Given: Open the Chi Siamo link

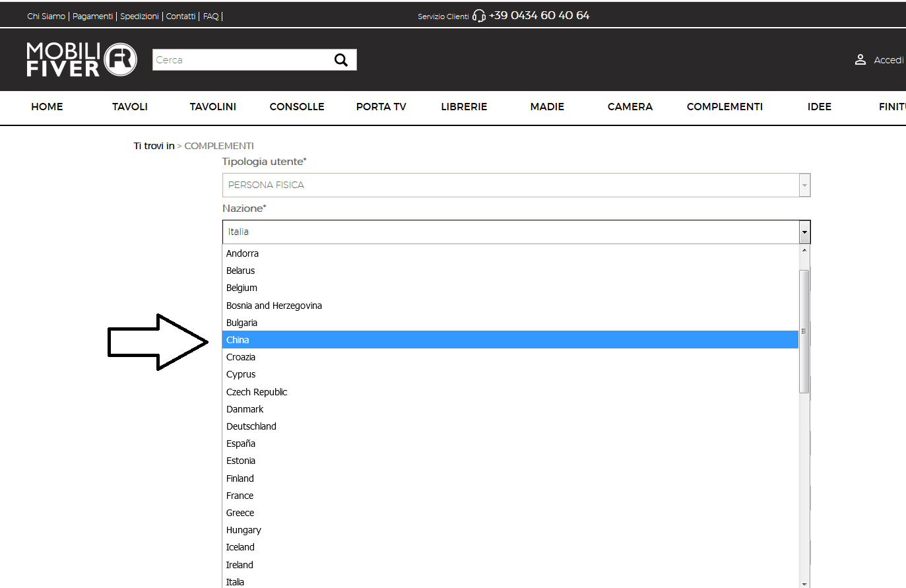Looking at the screenshot, I should pyautogui.click(x=46, y=16).
